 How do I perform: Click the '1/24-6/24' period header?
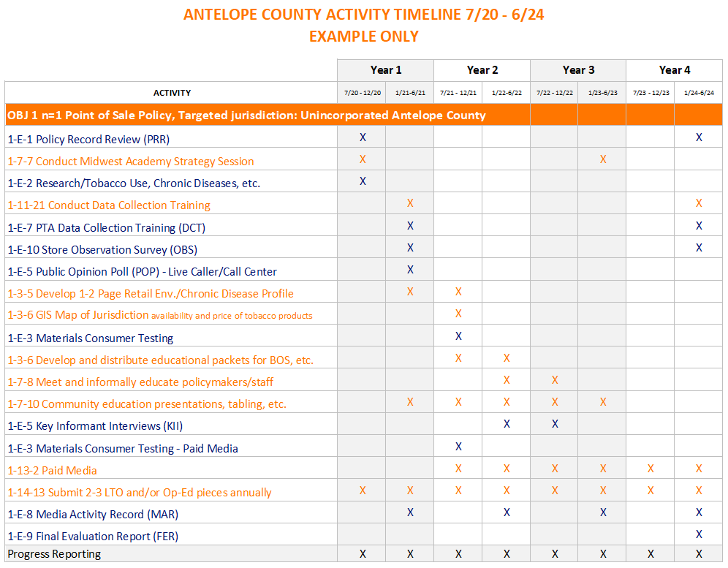point(699,93)
